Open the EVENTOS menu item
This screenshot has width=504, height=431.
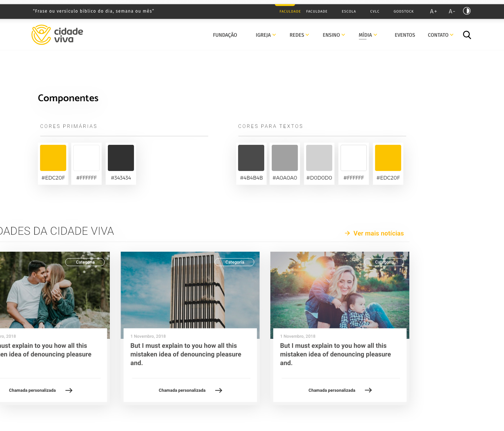pyautogui.click(x=405, y=35)
